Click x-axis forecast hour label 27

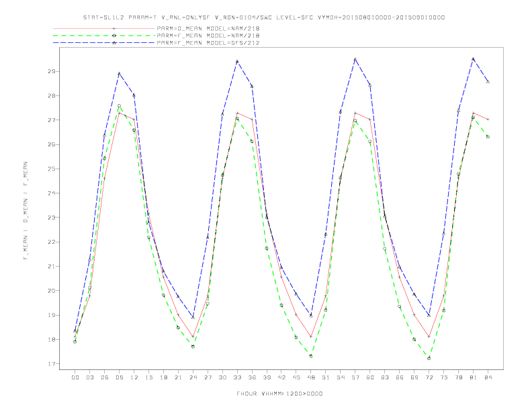point(208,377)
